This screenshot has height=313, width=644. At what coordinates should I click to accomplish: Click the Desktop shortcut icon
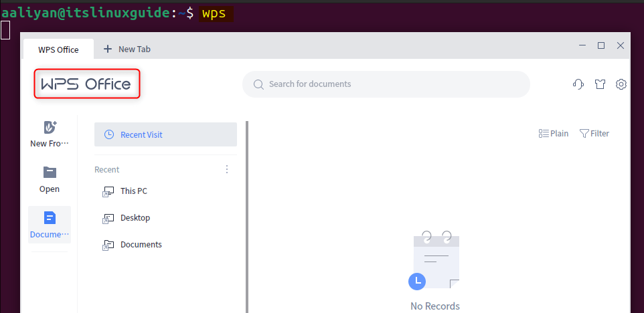click(108, 218)
